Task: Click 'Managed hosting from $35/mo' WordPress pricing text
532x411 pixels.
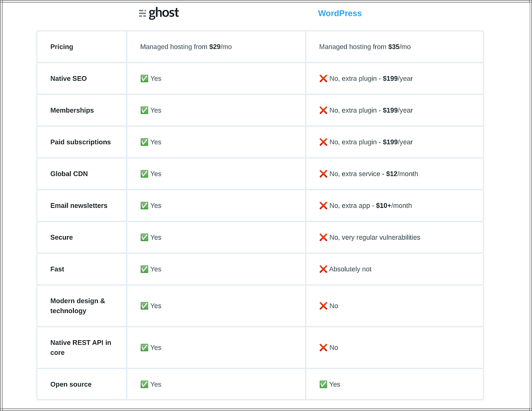Action: click(x=365, y=47)
